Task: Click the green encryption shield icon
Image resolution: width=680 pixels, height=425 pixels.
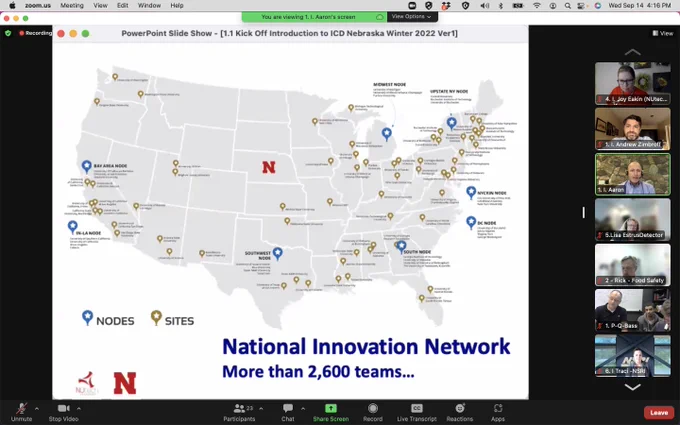Action: [x=8, y=33]
